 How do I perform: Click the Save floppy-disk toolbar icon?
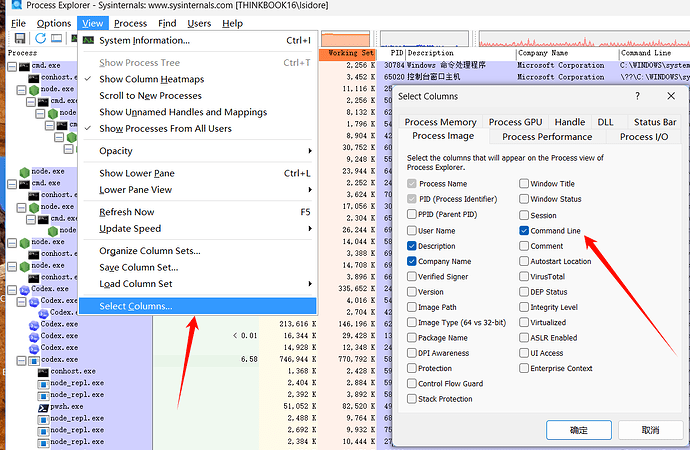[20, 38]
